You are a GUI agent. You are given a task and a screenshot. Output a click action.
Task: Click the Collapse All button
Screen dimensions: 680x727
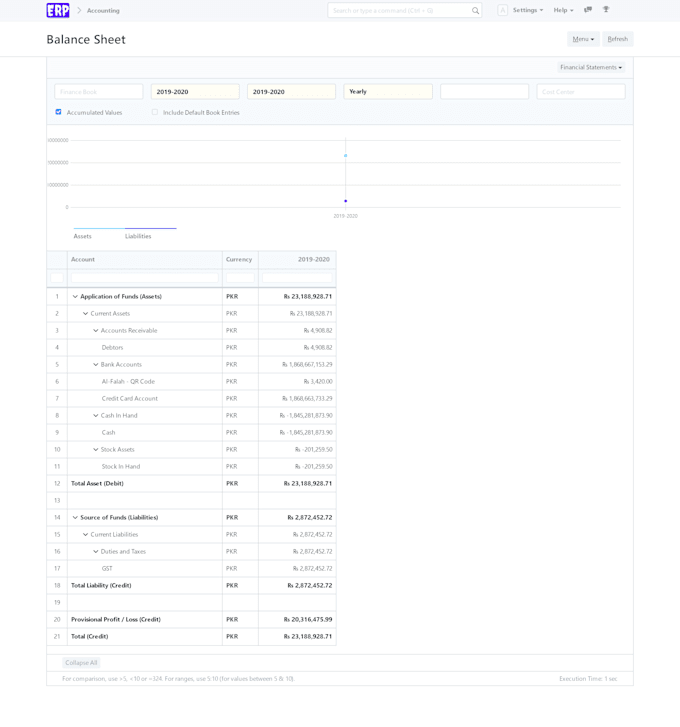coord(81,663)
